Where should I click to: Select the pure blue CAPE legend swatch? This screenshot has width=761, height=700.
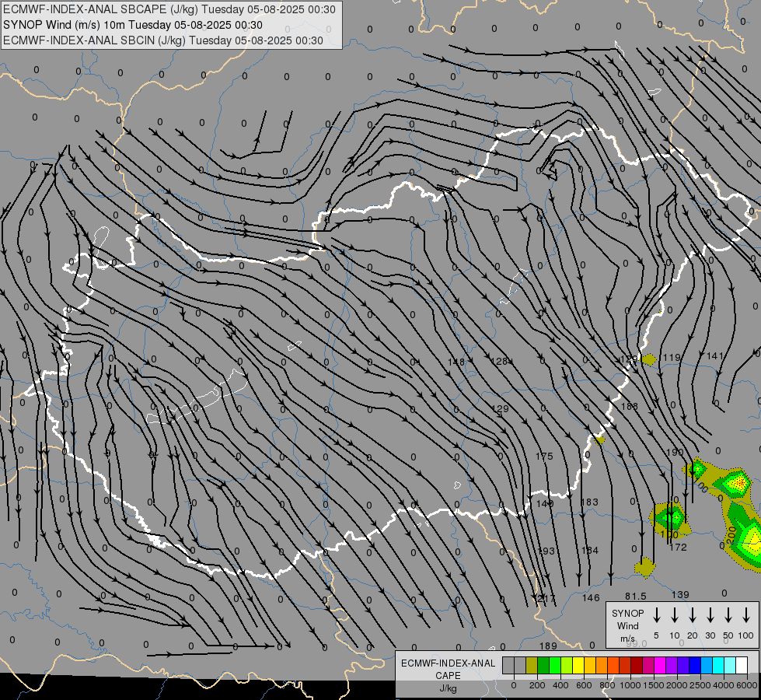[x=695, y=665]
